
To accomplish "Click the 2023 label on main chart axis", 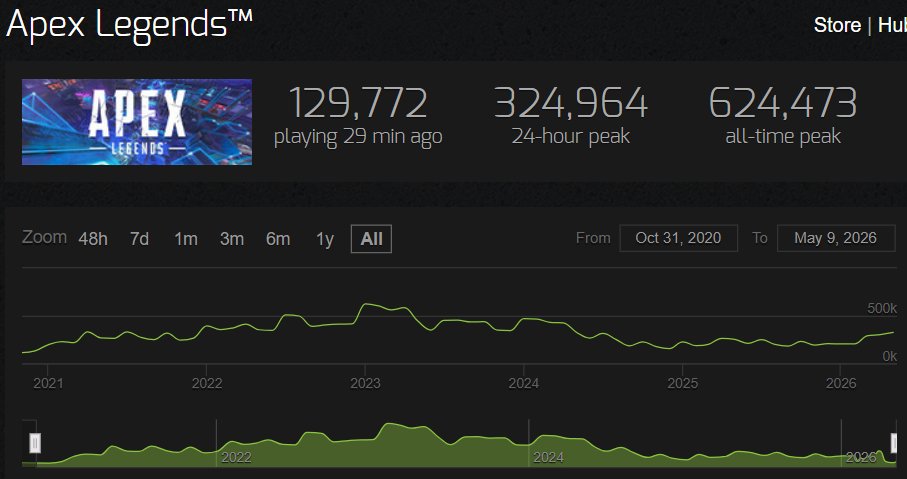I will pos(365,384).
